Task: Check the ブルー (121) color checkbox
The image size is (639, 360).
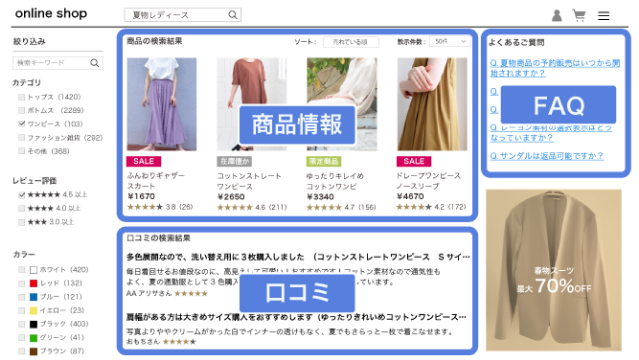Action: 21,297
